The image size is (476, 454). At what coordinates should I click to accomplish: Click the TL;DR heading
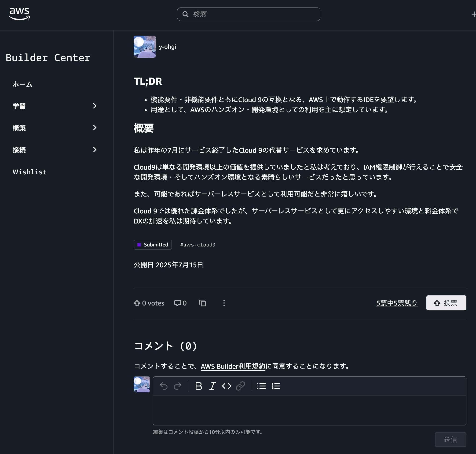coord(148,81)
